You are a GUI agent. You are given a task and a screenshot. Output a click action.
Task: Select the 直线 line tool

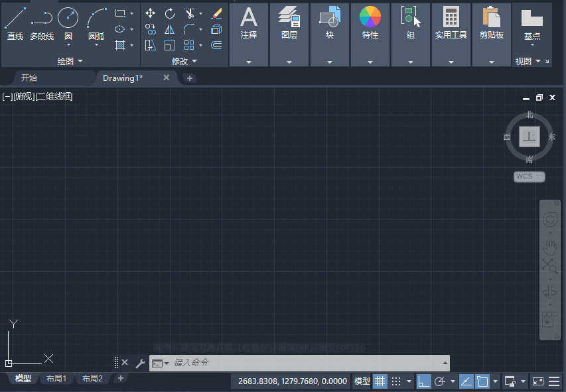(15, 23)
